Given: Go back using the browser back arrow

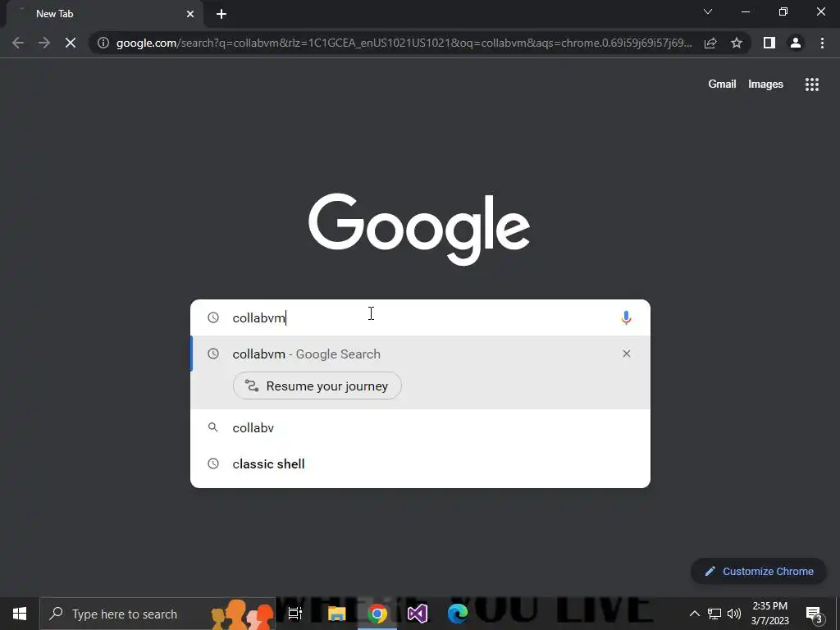Looking at the screenshot, I should (x=18, y=43).
